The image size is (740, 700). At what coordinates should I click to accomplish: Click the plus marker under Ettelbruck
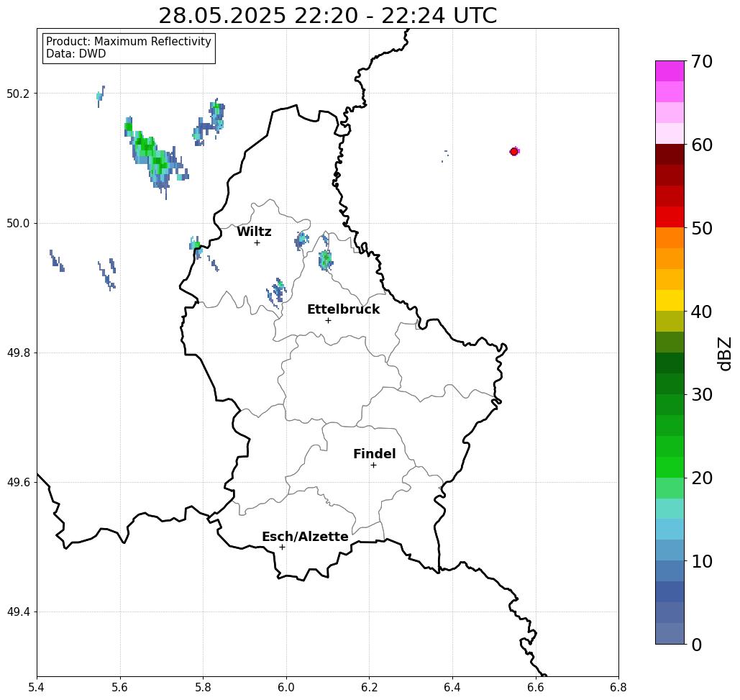329,320
